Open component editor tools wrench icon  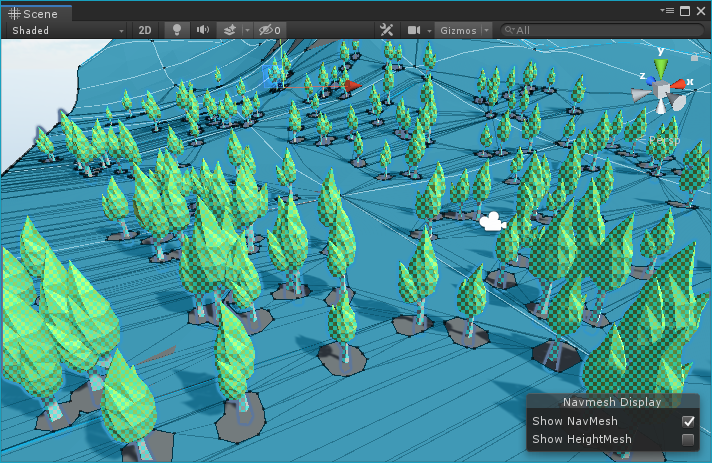pyautogui.click(x=386, y=30)
